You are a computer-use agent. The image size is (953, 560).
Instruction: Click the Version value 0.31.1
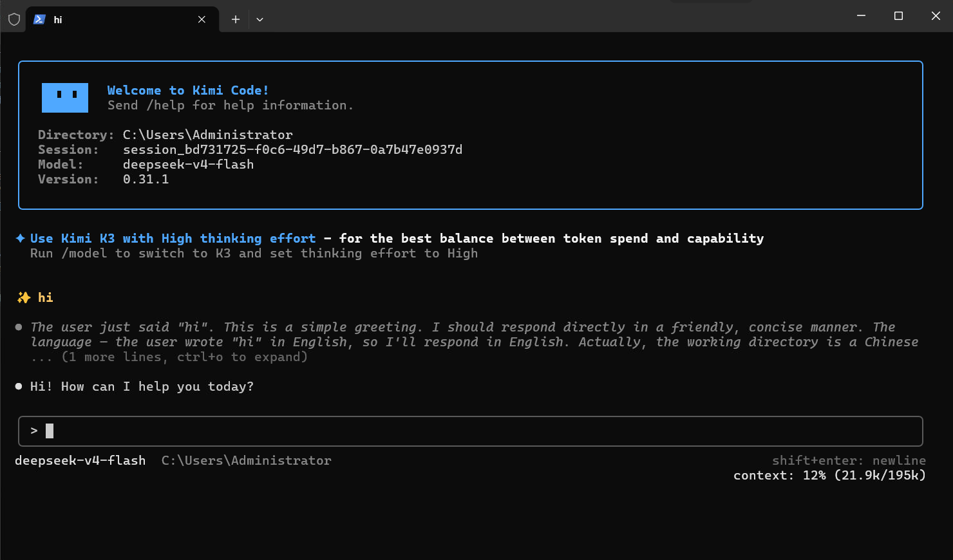coord(146,179)
